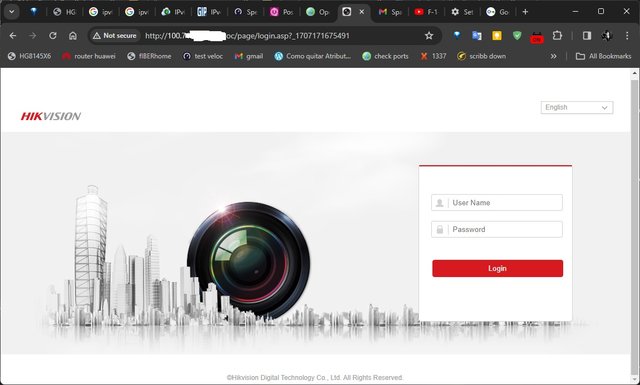640x385 pixels.
Task: Open the browser home page
Action: point(73,36)
